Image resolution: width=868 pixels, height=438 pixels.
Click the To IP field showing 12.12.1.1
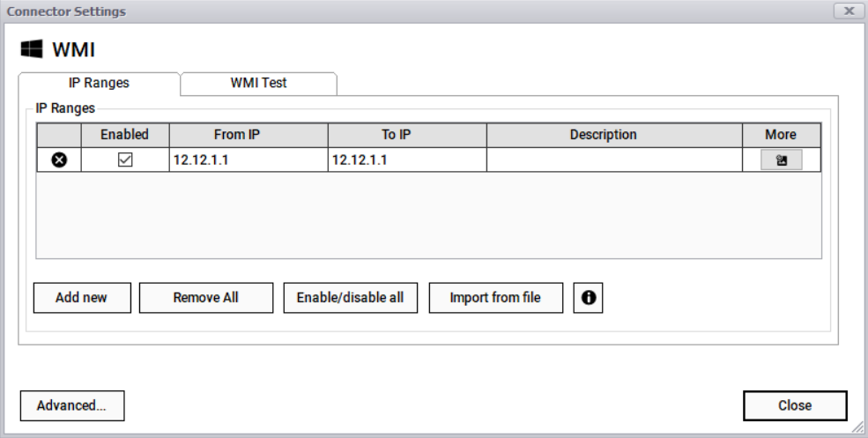coord(407,160)
